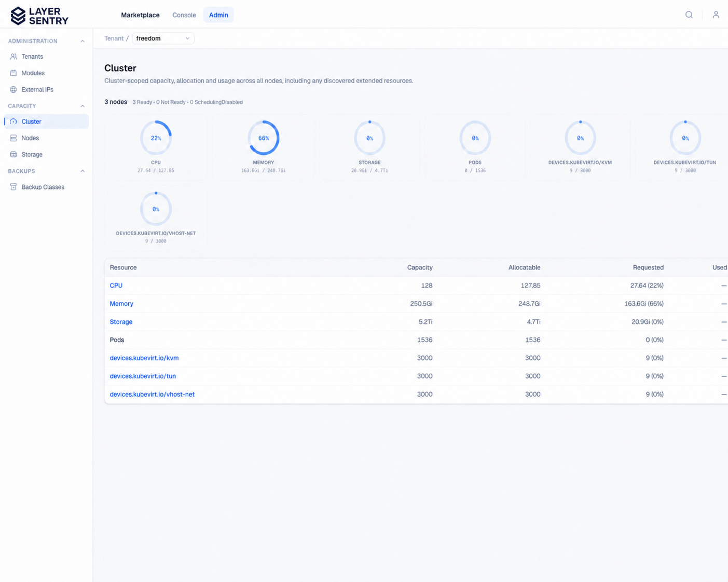This screenshot has height=582, width=728.
Task: Click the node readiness status text
Action: coord(187,102)
